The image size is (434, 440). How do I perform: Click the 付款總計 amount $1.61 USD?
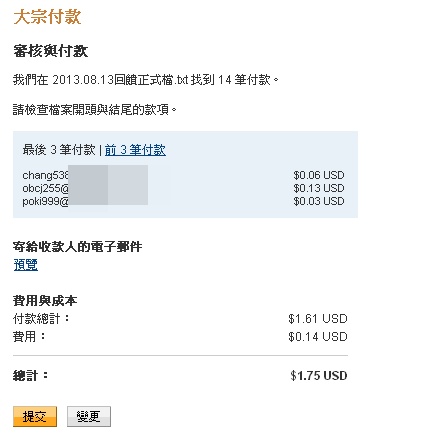pos(318,319)
